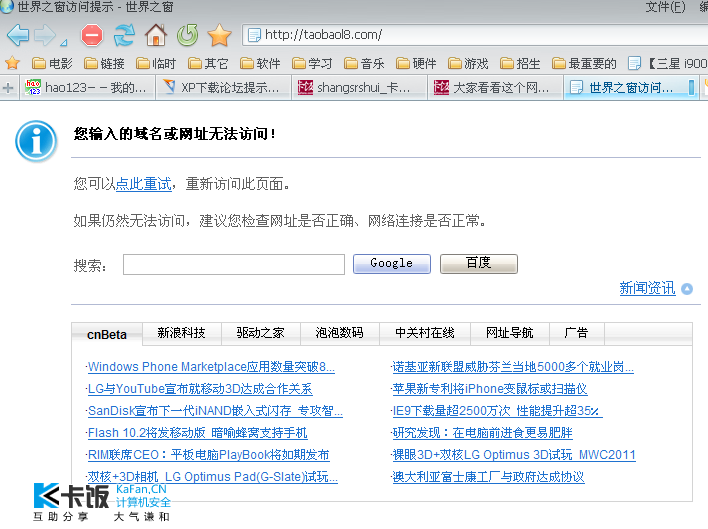Open the 链接 bookmark folder
Screen dimensions: 708x529
[x=104, y=64]
